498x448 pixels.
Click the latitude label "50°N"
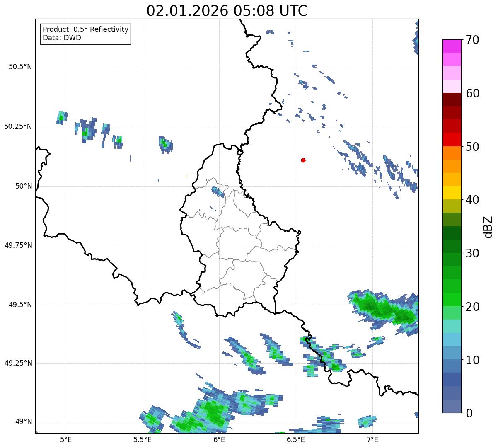pyautogui.click(x=24, y=186)
